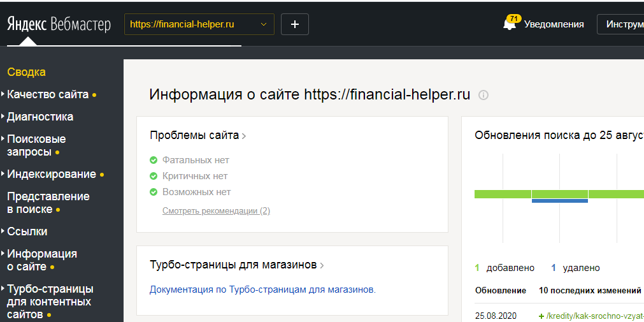Image resolution: width=644 pixels, height=322 pixels.
Task: Click the plus icon to add site
Action: (294, 24)
